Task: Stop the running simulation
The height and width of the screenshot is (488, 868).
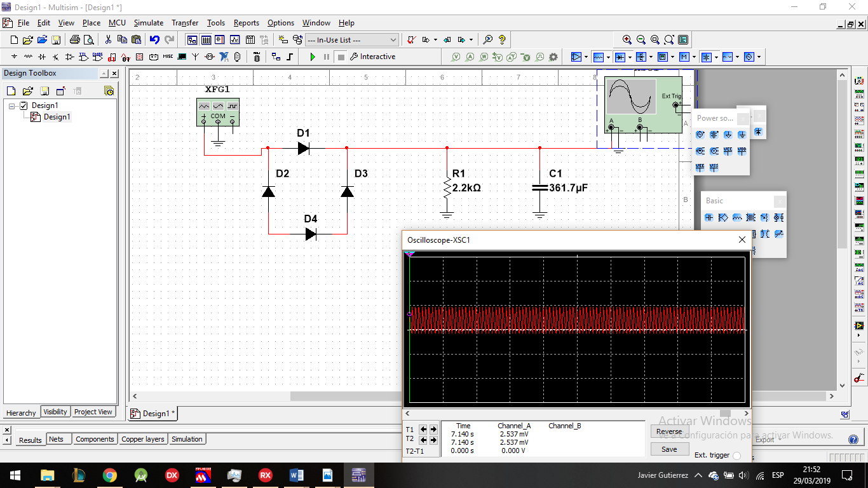Action: [x=341, y=57]
